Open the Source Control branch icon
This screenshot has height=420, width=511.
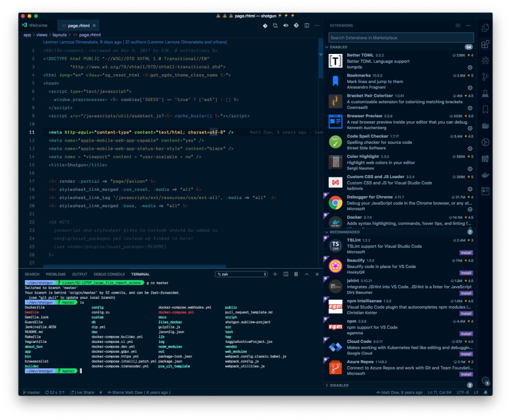(x=485, y=77)
